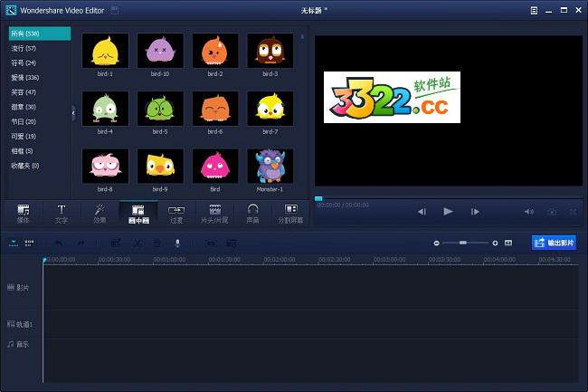Click the camera snapshot icon
The image size is (588, 392).
pyautogui.click(x=552, y=212)
